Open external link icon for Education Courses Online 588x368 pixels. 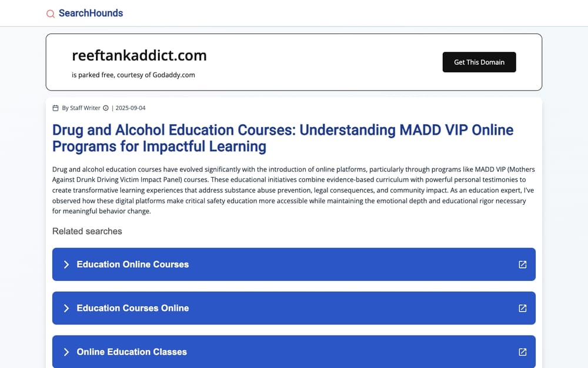click(x=522, y=309)
